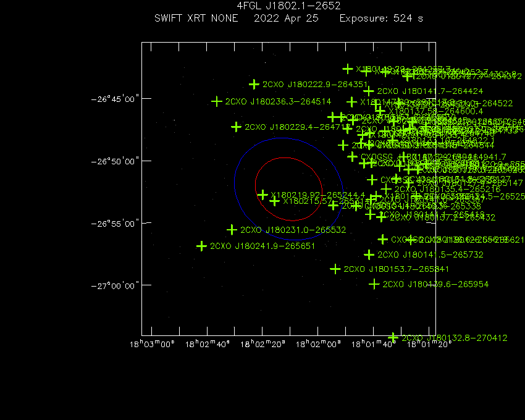Select label 2CXO J180153.7-265841
The image size is (525, 420).
[x=396, y=269]
